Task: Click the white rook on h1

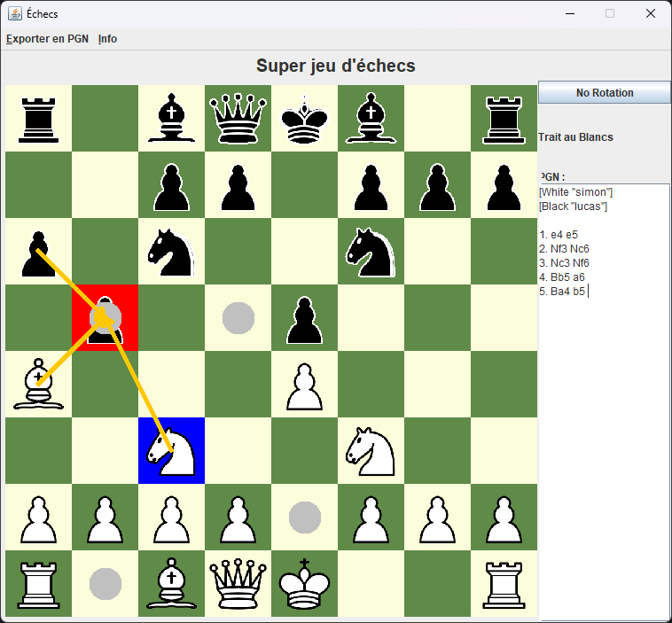Action: (504, 584)
